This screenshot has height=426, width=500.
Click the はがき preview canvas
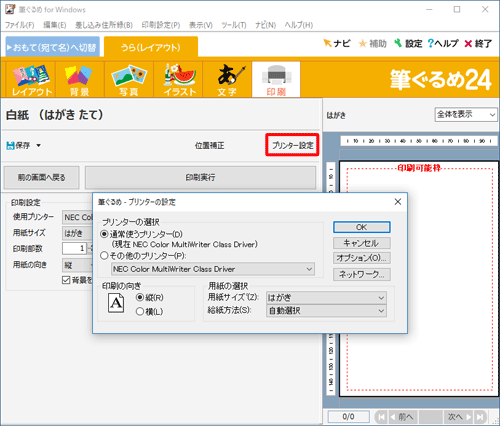(419, 279)
